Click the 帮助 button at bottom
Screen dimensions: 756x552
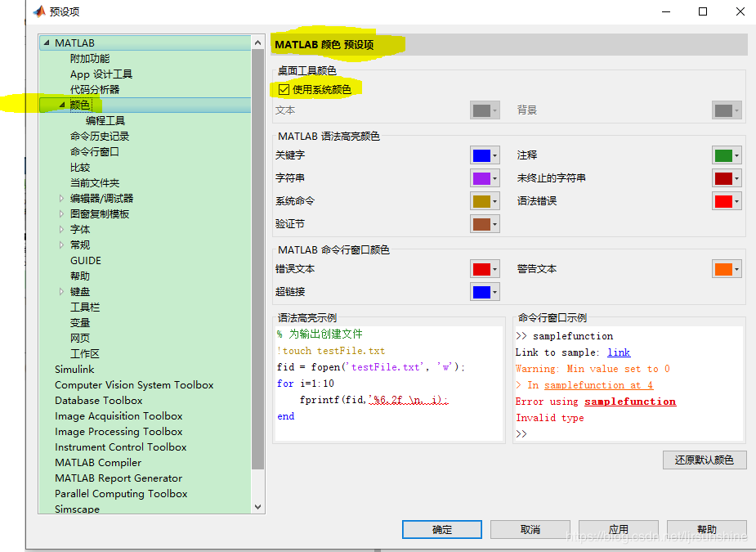pos(707,529)
